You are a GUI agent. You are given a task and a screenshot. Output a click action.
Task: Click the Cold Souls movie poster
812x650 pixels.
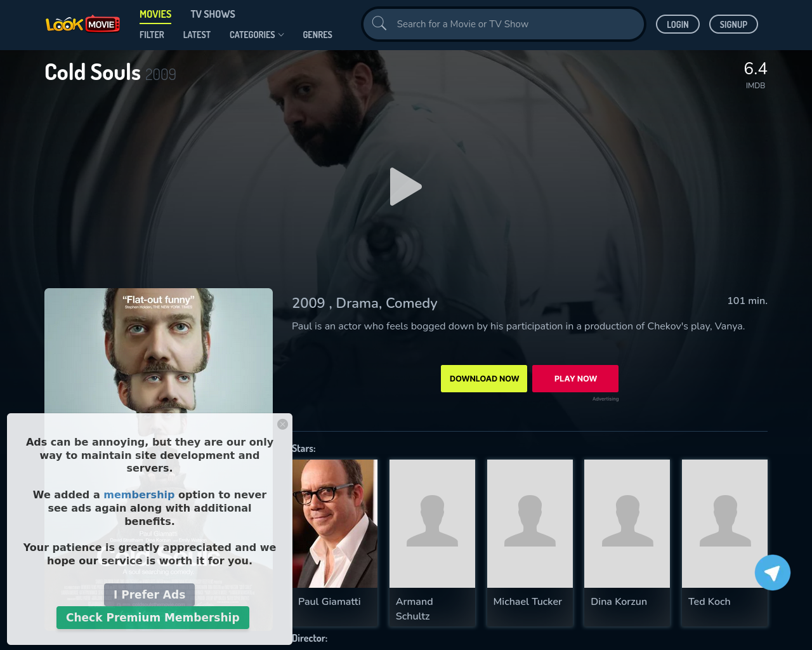159,350
